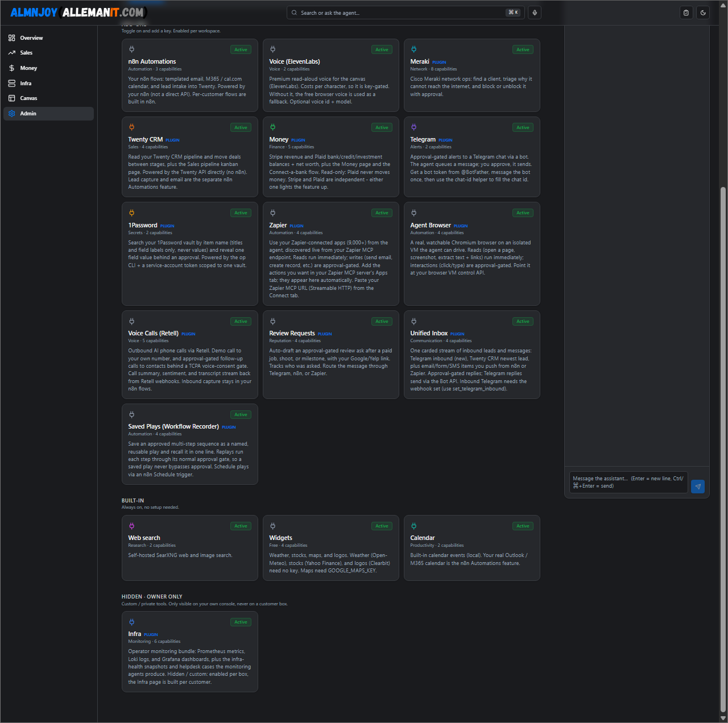Toggle Active badge on 1Password
The height and width of the screenshot is (723, 728).
coord(241,213)
